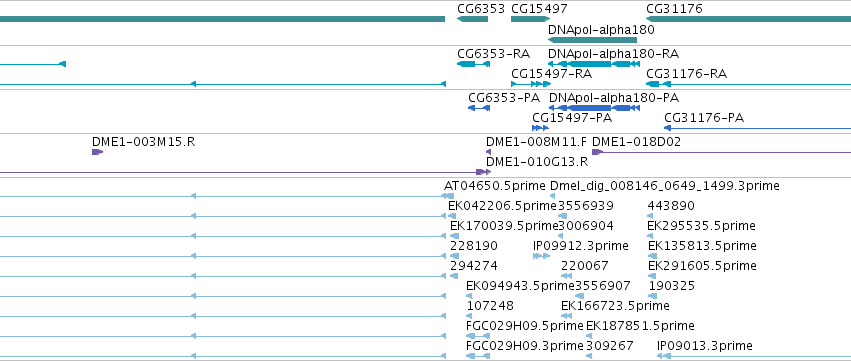Click the CG31176-RA transcript feature
Image resolution: width=851 pixels, height=361 pixels.
coord(748,84)
